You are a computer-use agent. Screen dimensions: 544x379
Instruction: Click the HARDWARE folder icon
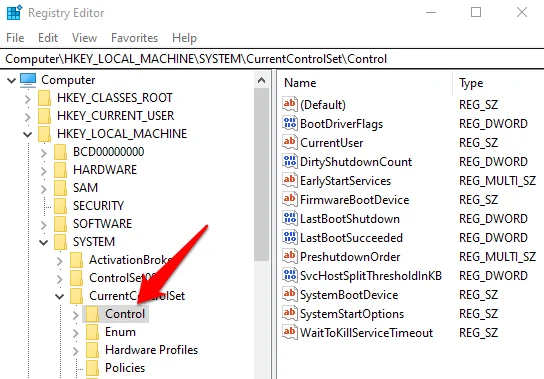61,170
